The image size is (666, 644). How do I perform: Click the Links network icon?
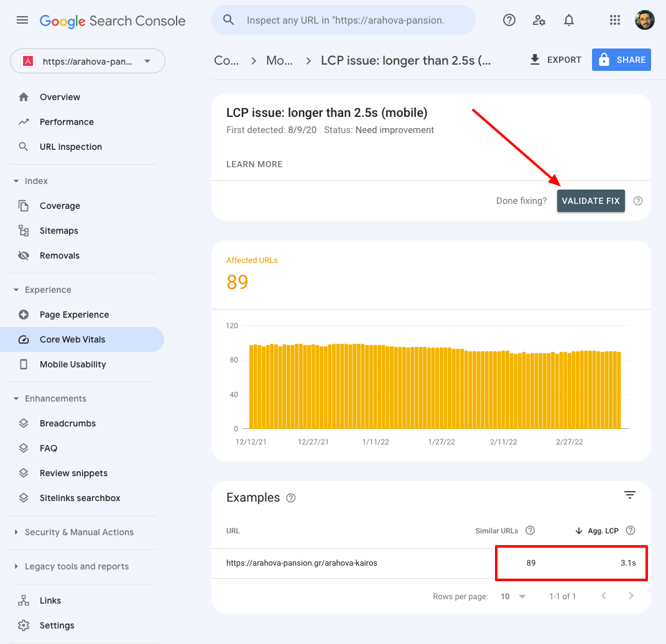(x=24, y=600)
